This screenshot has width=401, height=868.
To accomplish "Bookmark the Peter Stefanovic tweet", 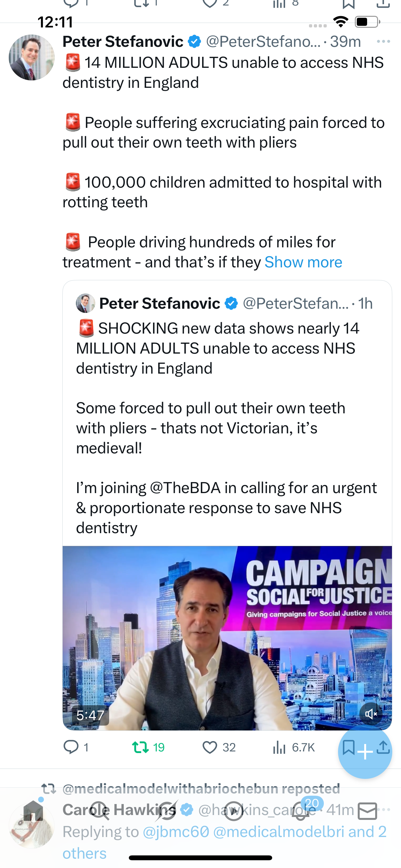I will [348, 747].
